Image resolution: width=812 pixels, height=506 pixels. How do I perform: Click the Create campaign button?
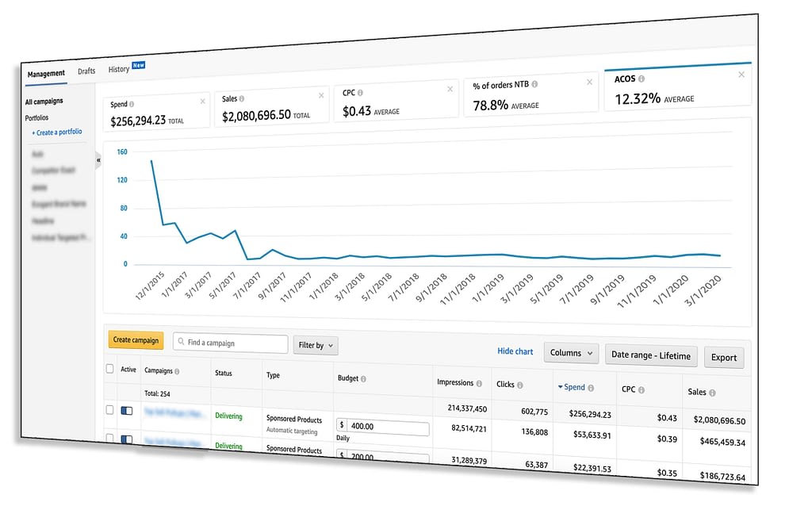tap(136, 340)
